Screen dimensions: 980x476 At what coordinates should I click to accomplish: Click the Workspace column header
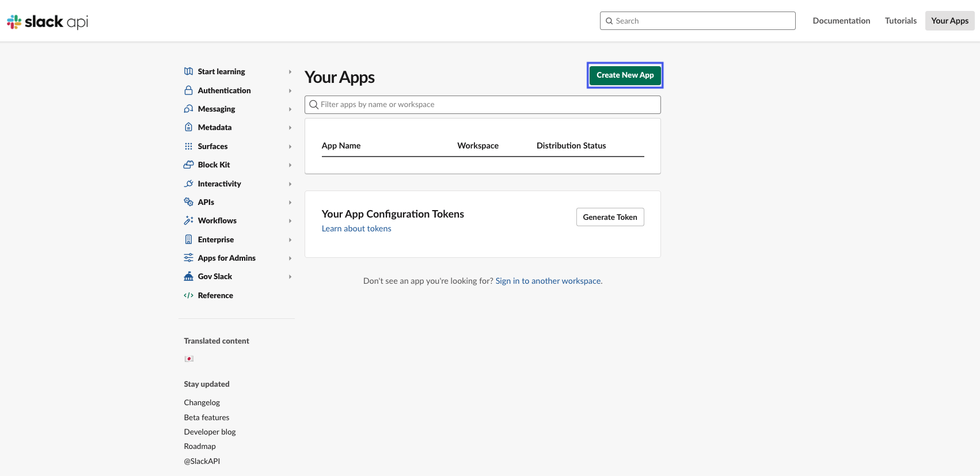pyautogui.click(x=478, y=146)
